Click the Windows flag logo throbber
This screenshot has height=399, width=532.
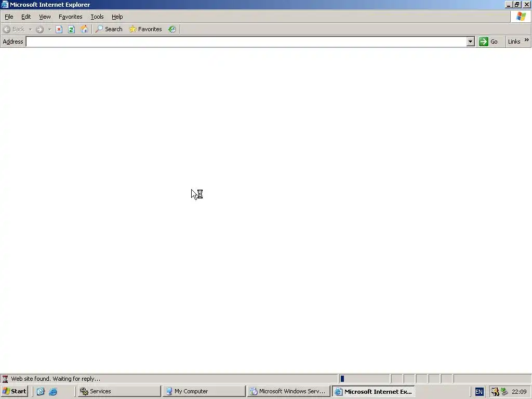click(x=521, y=16)
